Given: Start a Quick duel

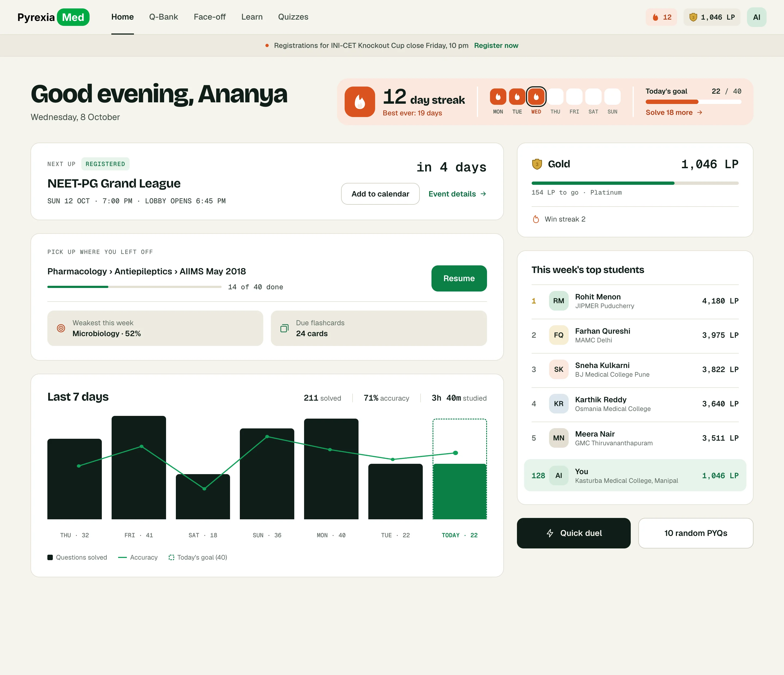Looking at the screenshot, I should (574, 533).
